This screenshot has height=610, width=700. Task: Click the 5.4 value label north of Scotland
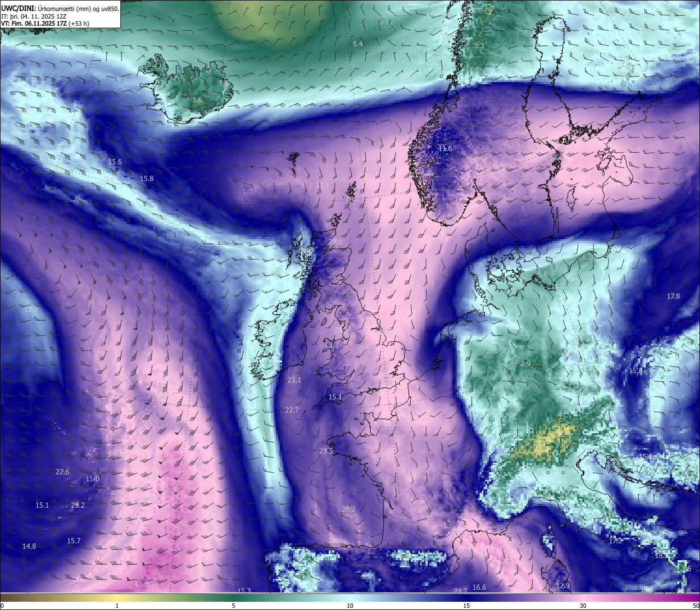[358, 44]
